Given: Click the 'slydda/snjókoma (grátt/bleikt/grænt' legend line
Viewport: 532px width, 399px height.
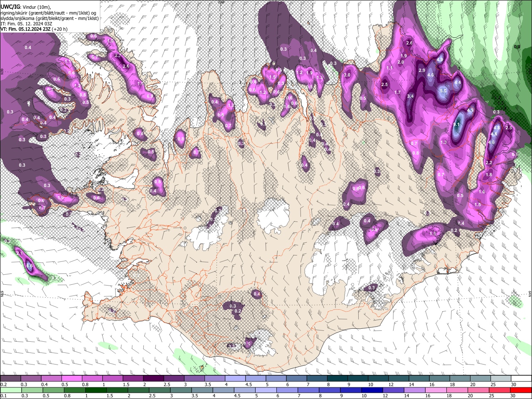Looking at the screenshot, I should (x=50, y=18).
